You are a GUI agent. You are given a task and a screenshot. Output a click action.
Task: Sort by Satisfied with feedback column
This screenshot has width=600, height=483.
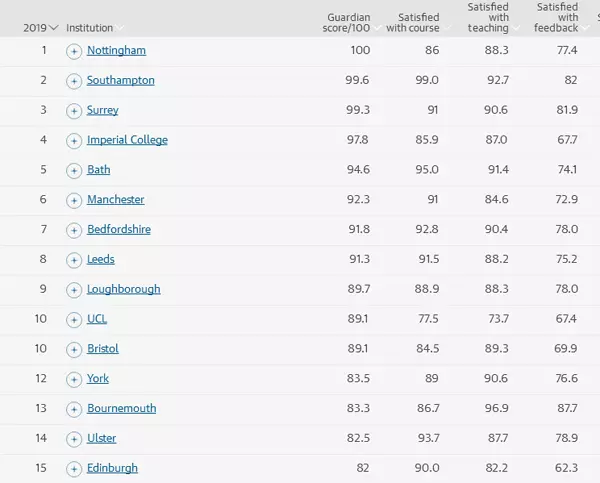557,17
